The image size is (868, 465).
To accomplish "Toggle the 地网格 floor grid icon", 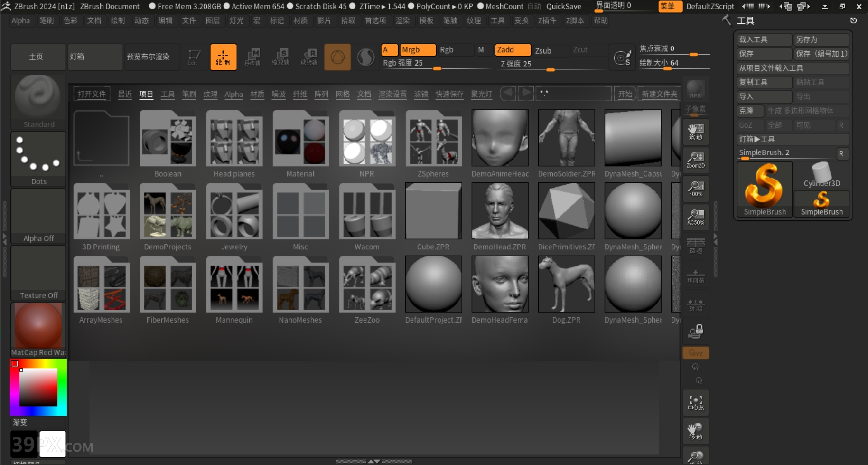I will 696,276.
